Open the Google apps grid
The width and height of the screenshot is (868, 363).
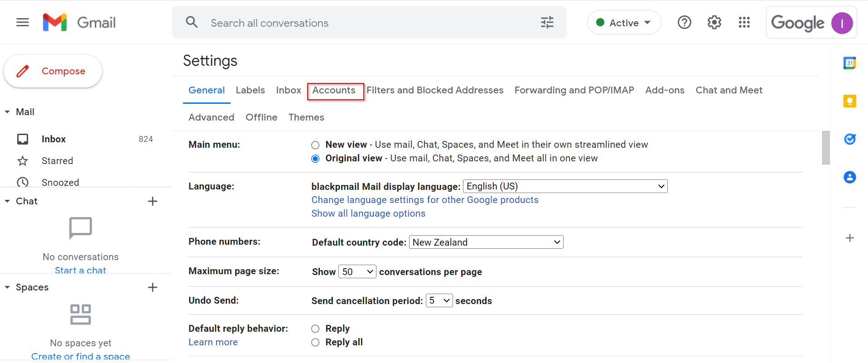click(744, 22)
